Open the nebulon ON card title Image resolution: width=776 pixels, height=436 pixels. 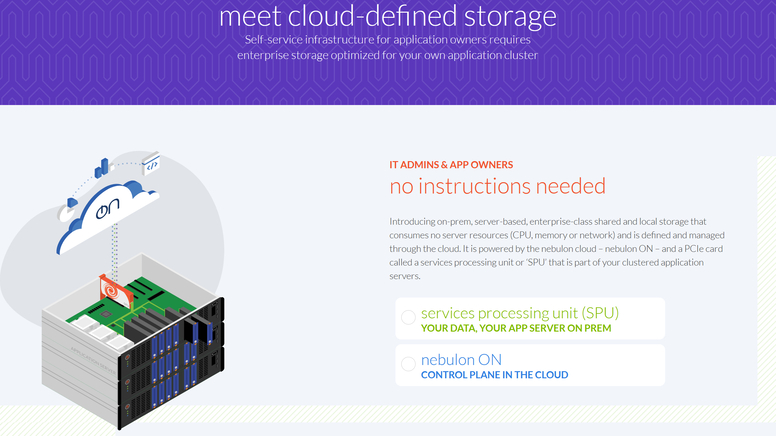click(461, 359)
